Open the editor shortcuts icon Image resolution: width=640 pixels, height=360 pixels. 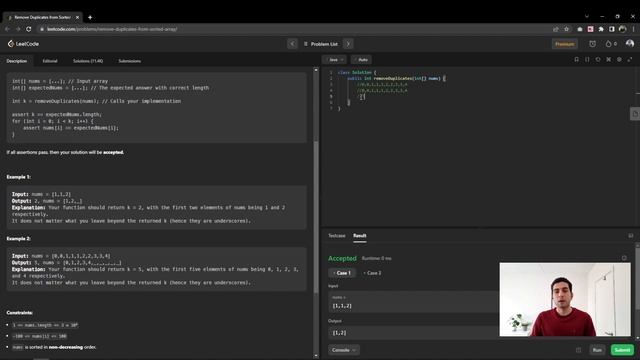pos(609,60)
